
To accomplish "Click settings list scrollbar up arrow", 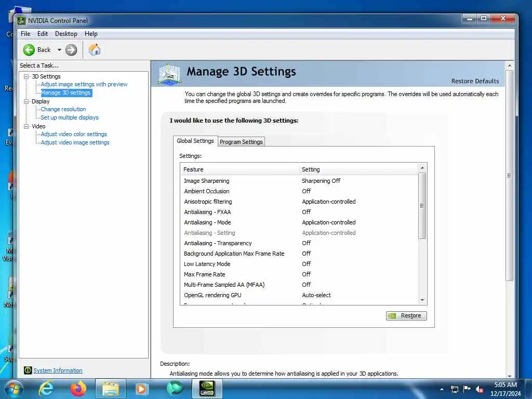I will tap(422, 168).
